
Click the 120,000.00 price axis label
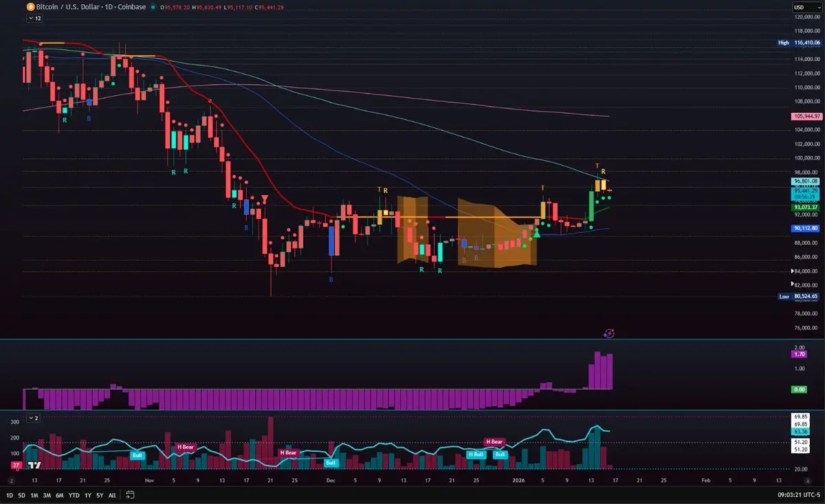click(806, 17)
